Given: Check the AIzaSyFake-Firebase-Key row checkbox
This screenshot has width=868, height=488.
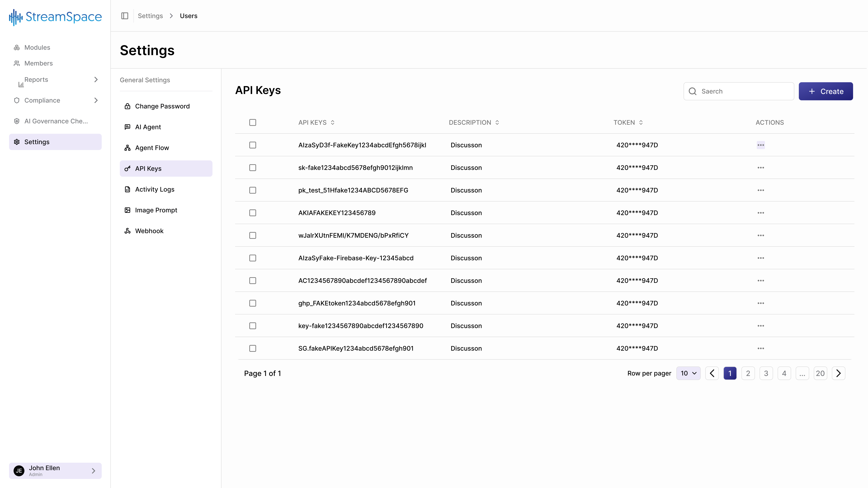Looking at the screenshot, I should tap(253, 258).
